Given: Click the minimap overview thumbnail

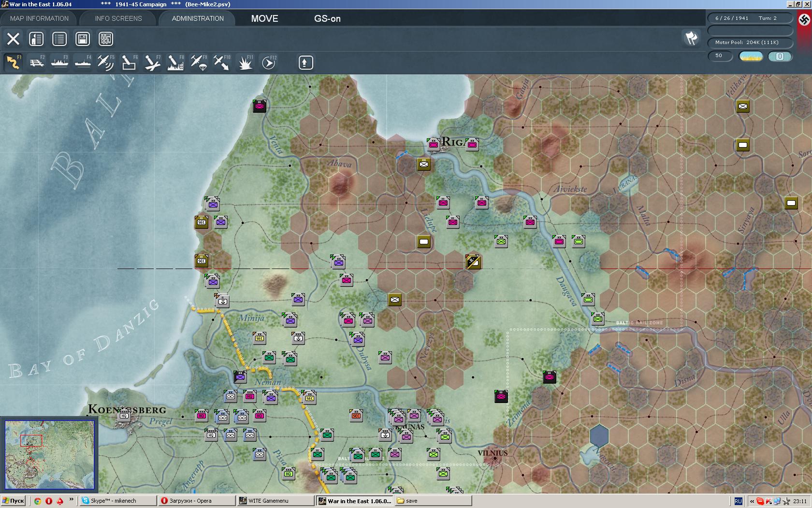Looking at the screenshot, I should 49,455.
